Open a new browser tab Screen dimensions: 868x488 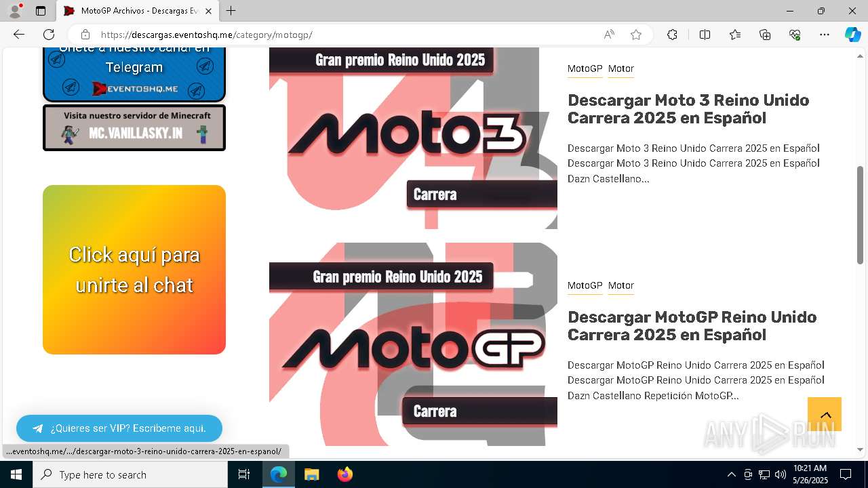click(231, 11)
